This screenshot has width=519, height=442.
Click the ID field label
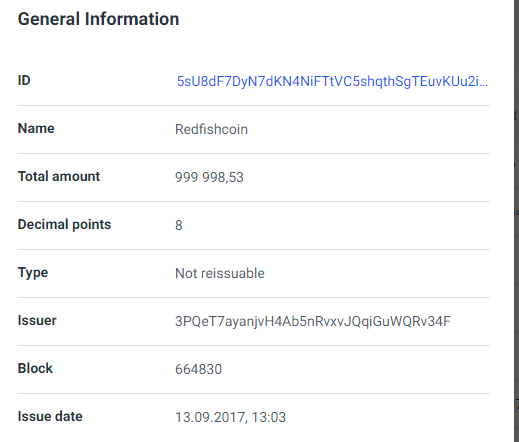24,80
